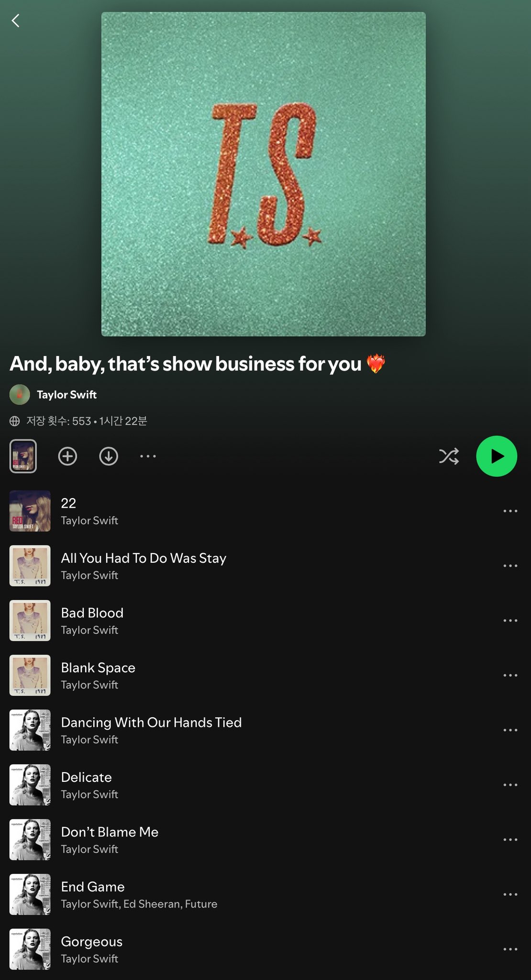The height and width of the screenshot is (980, 531).
Task: Open more options for Gorgeous
Action: tap(510, 949)
